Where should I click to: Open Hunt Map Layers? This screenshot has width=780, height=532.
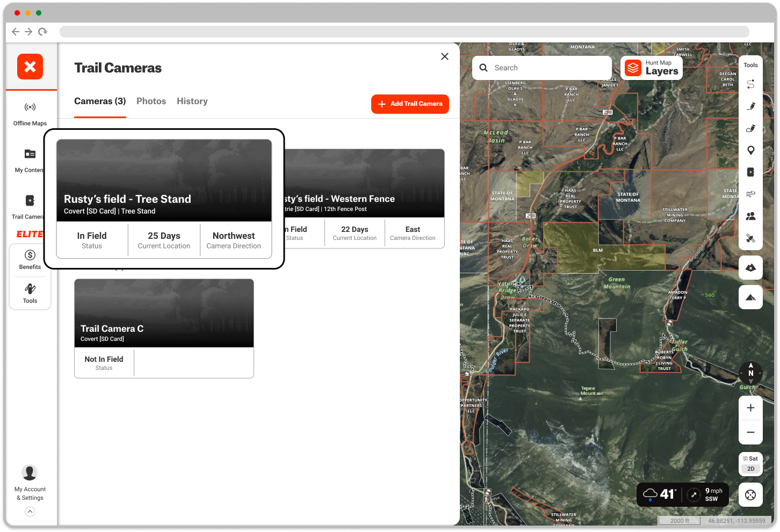652,68
